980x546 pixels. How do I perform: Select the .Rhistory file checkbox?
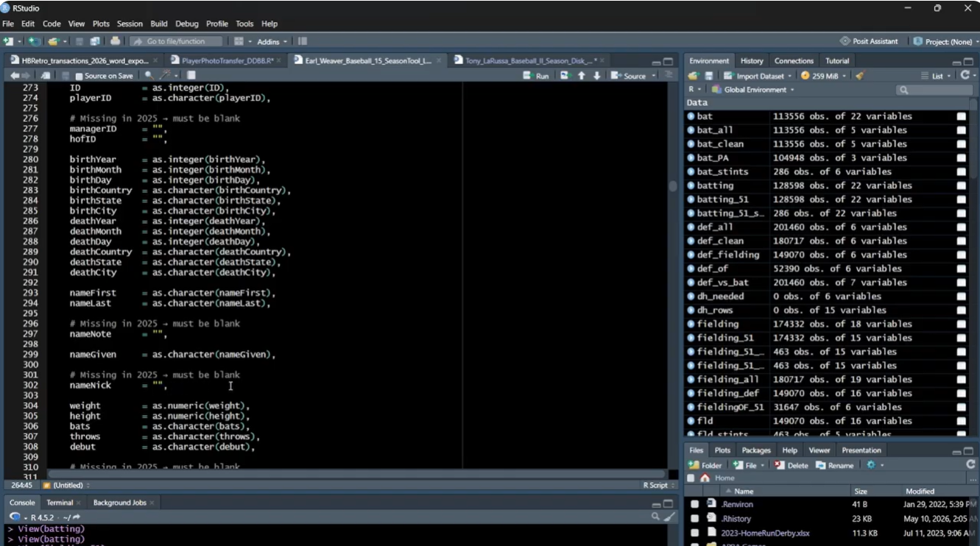(x=694, y=519)
